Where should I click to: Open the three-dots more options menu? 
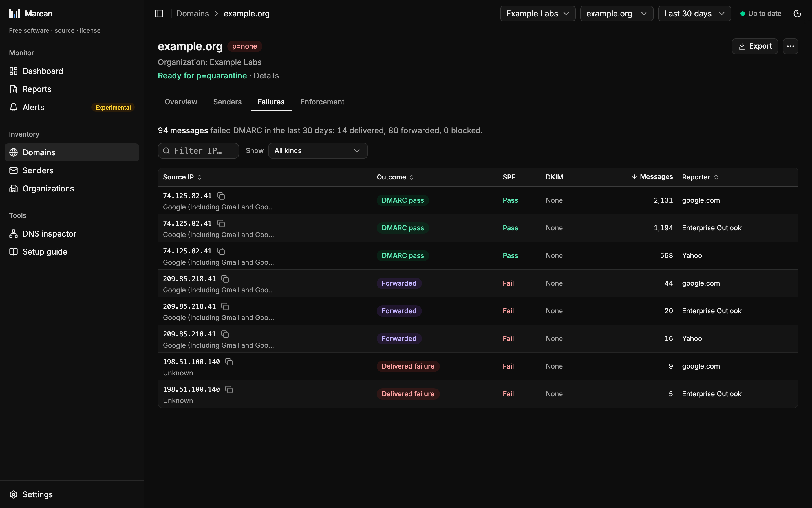point(790,46)
